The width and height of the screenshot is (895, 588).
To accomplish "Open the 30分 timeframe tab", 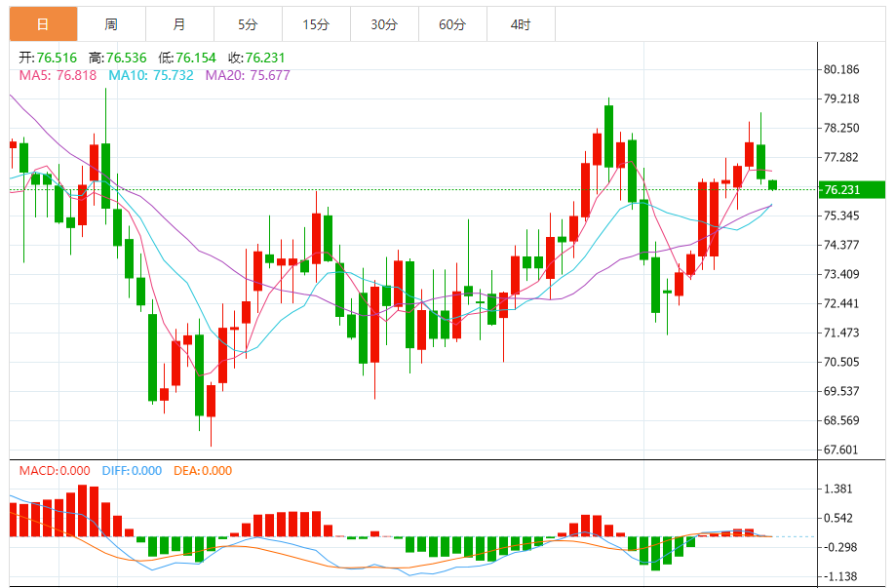I will 384,24.
